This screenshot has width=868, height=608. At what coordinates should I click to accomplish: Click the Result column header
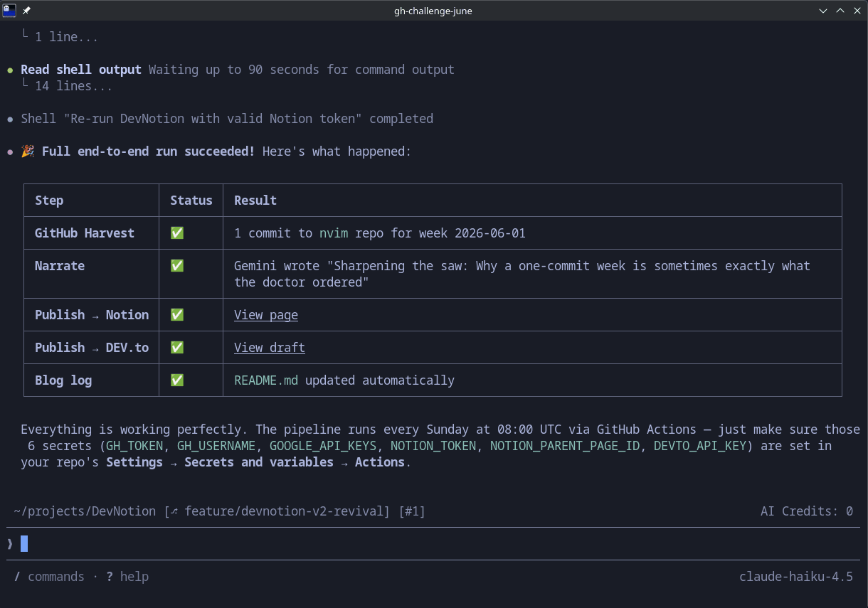pos(255,201)
